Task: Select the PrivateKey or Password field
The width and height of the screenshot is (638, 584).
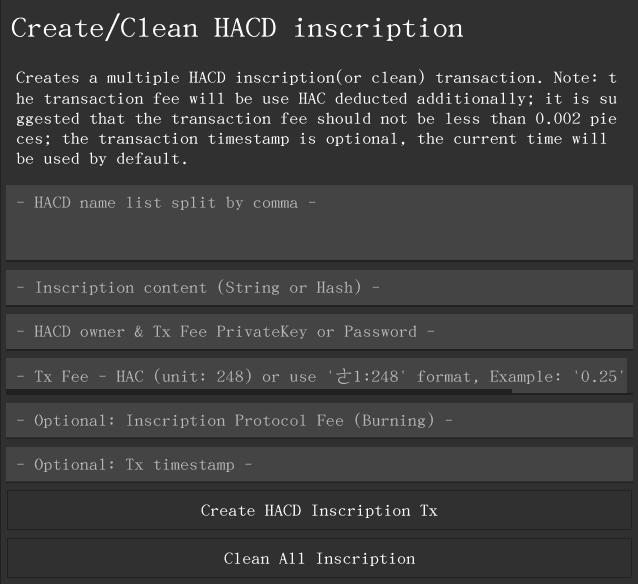Action: coord(319,332)
